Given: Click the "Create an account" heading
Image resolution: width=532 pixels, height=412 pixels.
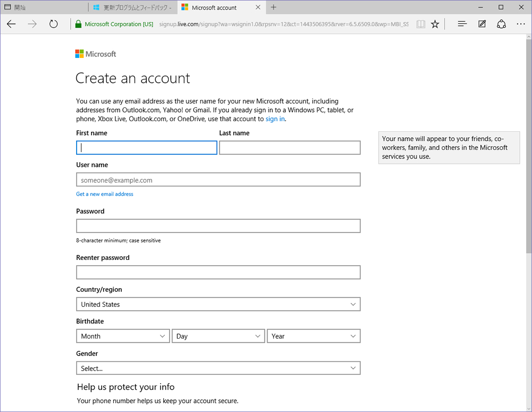Looking at the screenshot, I should pyautogui.click(x=132, y=78).
